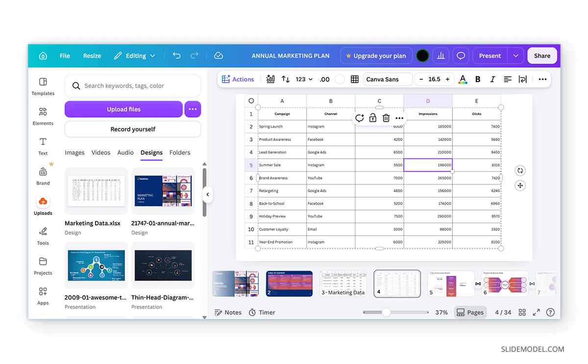Go to Canva home via house icon

[x=43, y=56]
